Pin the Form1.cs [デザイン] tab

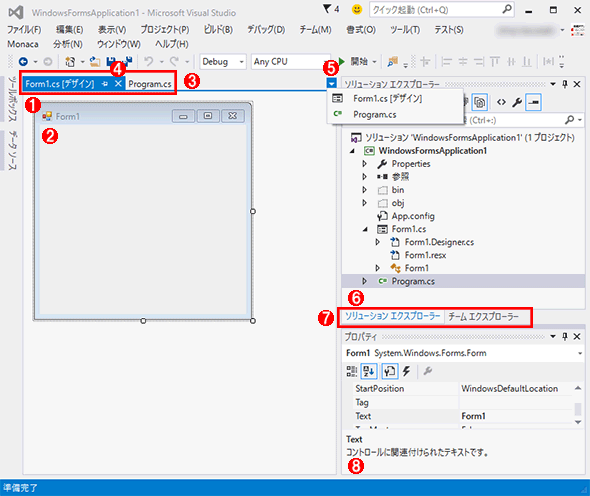tap(105, 84)
